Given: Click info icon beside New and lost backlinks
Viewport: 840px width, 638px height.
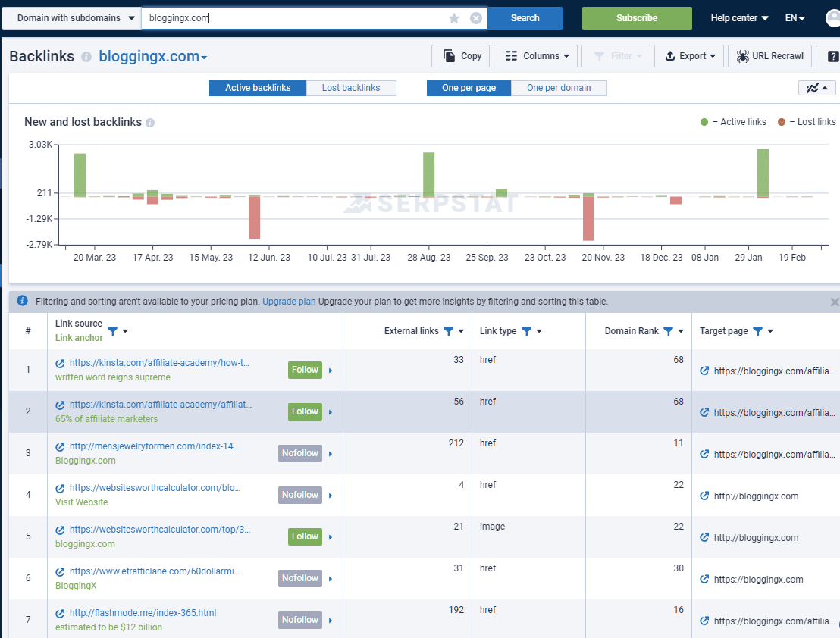Looking at the screenshot, I should point(150,123).
